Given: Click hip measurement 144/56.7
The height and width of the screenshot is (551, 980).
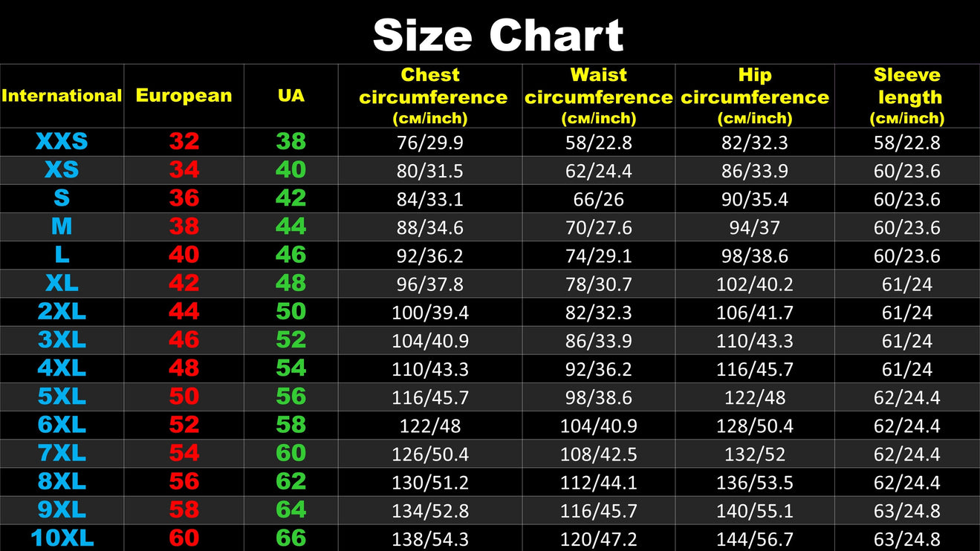Looking at the screenshot, I should point(755,539).
